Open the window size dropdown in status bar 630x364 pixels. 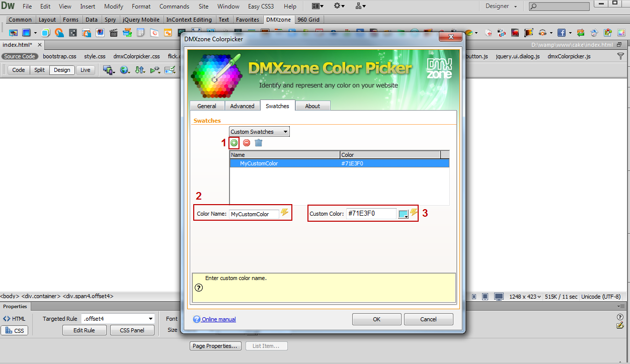(x=525, y=297)
